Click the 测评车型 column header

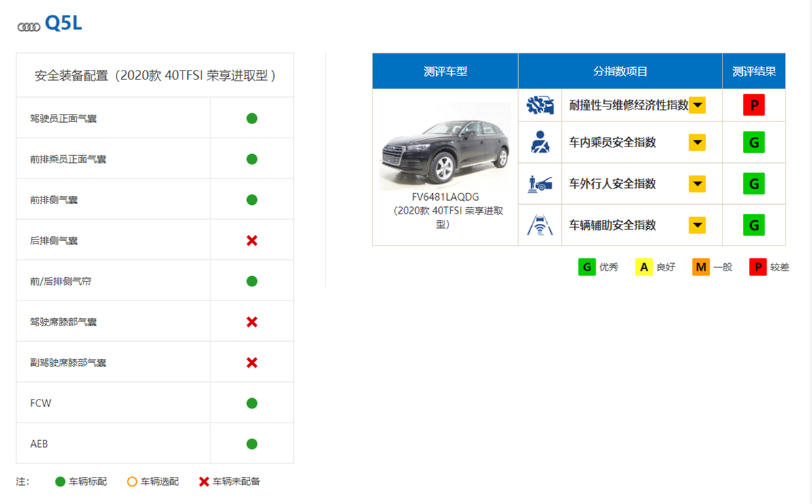tap(446, 71)
